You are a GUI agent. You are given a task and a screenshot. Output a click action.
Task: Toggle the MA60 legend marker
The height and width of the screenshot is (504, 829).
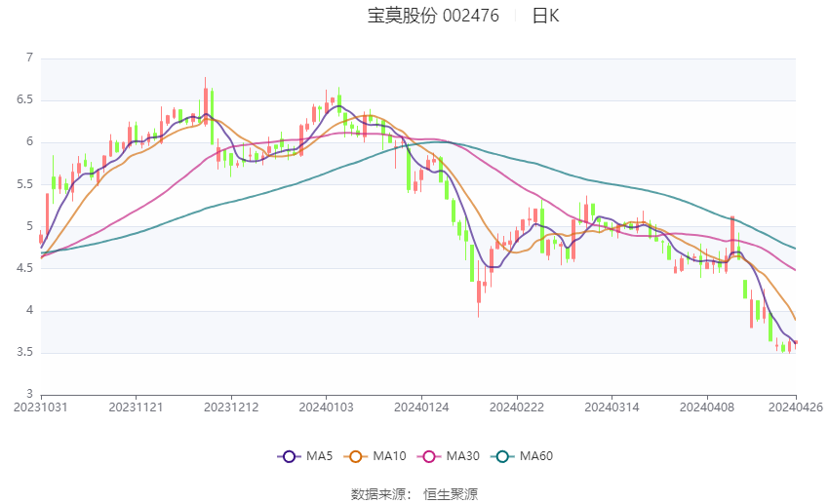click(502, 456)
